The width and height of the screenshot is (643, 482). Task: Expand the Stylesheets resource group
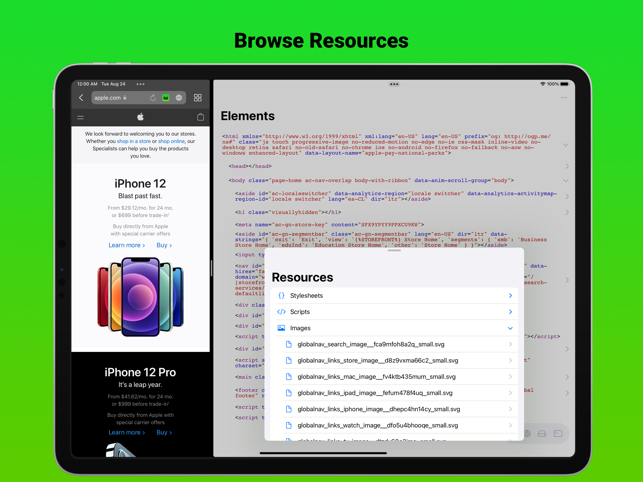(x=394, y=295)
